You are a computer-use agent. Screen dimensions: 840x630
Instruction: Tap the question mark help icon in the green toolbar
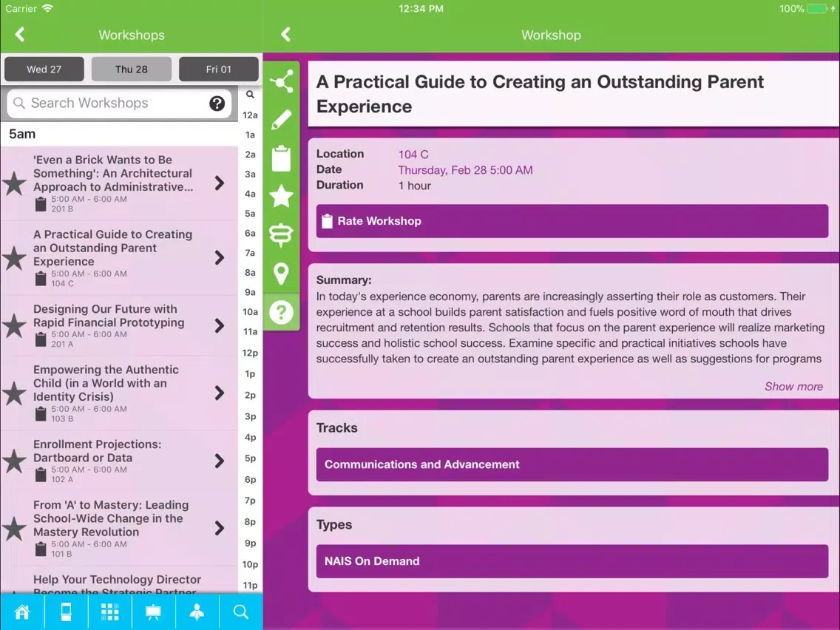tap(281, 312)
